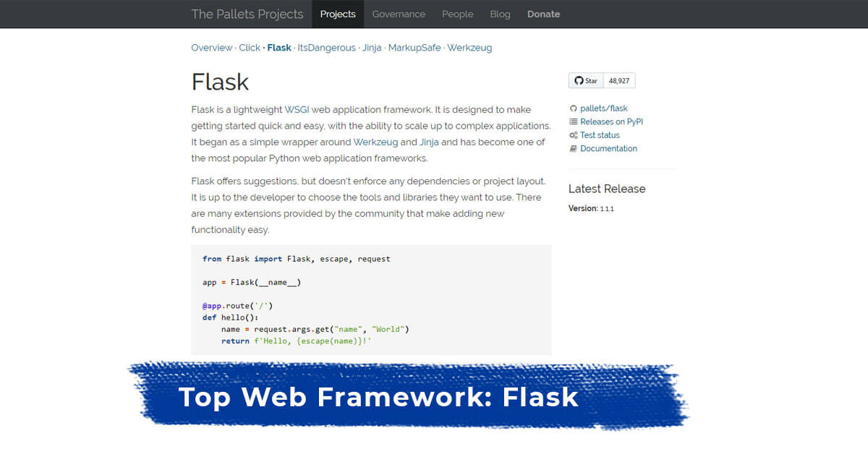Navigate to the Jinja breadcrumb link
The image size is (868, 454).
372,48
